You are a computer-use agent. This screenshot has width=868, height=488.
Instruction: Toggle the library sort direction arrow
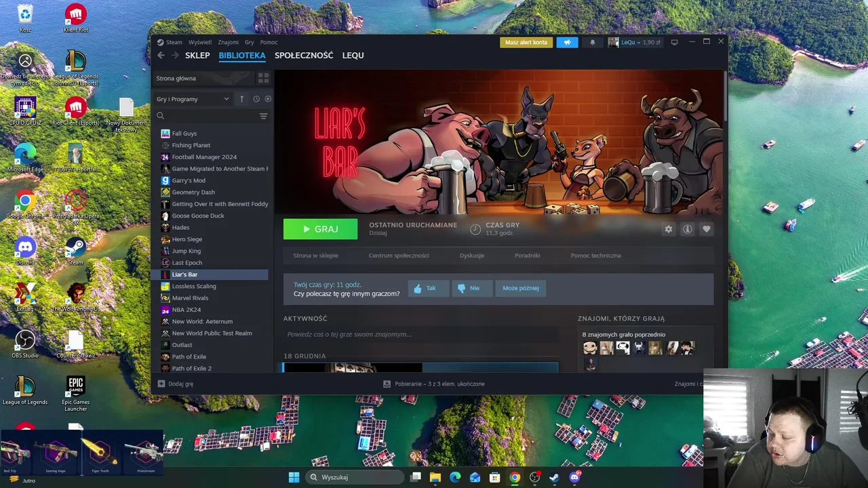click(241, 99)
